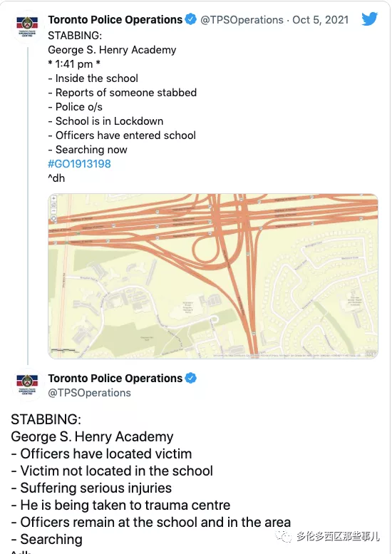The width and height of the screenshot is (392, 554).
Task: Click the Esri attribution on map corner
Action: (x=371, y=354)
